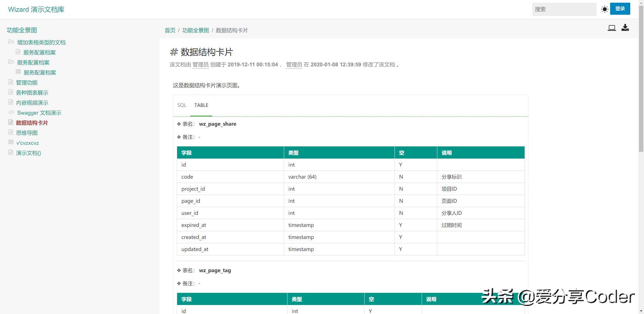Screen dimensions: 644x314
Task: Click the table grid icon beside v'cvzxcvz
Action: 10,143
